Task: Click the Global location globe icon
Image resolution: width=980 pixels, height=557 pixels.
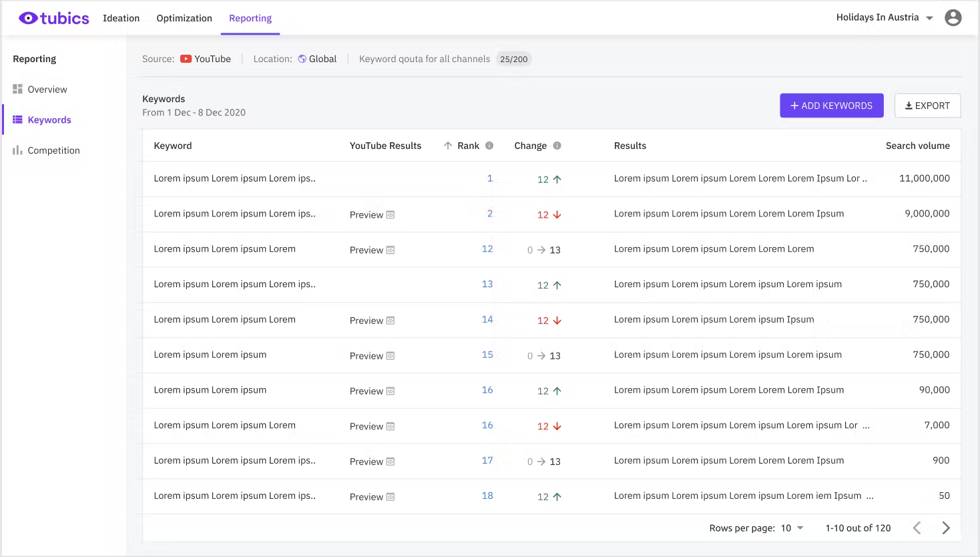Action: tap(302, 59)
